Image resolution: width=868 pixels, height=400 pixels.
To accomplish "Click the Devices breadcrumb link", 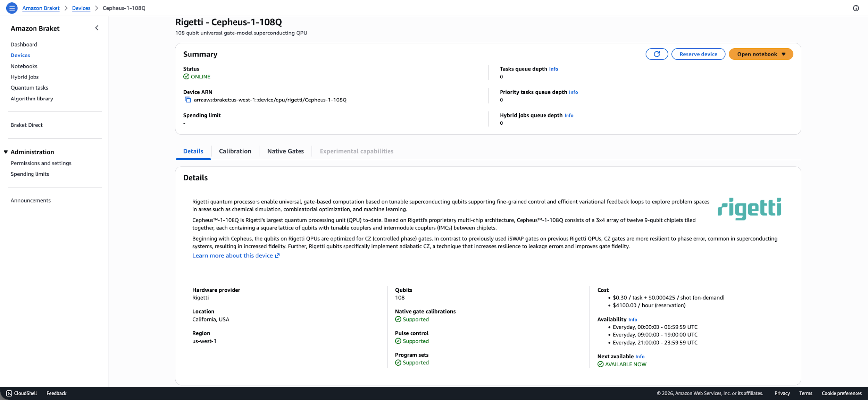I will point(81,8).
